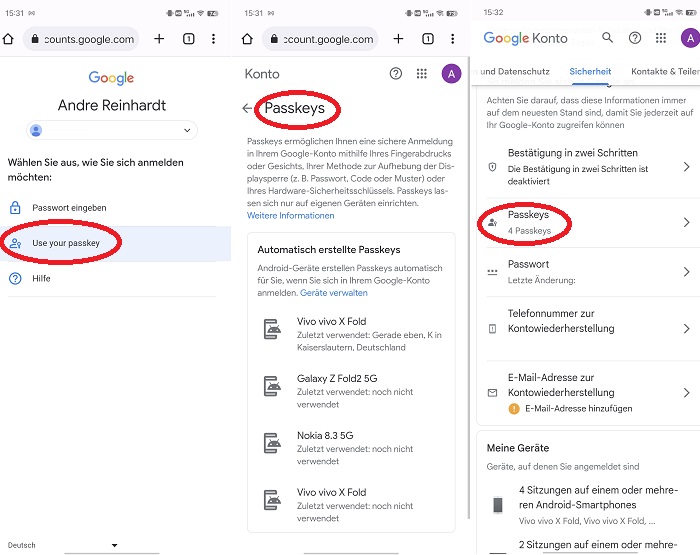
Task: Click shield icon beside Bestätigung in zwei Schritten
Action: click(492, 167)
